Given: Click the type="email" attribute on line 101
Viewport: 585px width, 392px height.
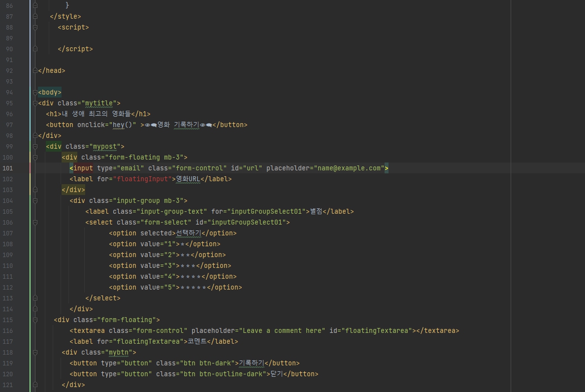Looking at the screenshot, I should click(x=121, y=168).
